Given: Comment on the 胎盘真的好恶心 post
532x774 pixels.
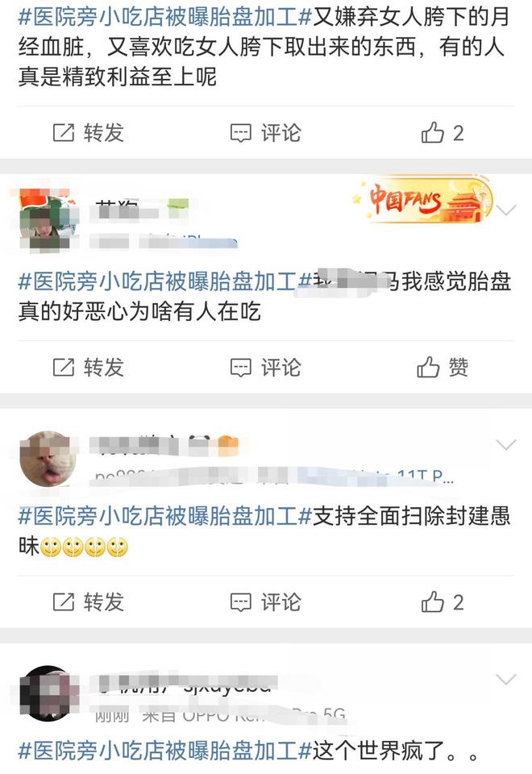Looking at the screenshot, I should coord(265,368).
